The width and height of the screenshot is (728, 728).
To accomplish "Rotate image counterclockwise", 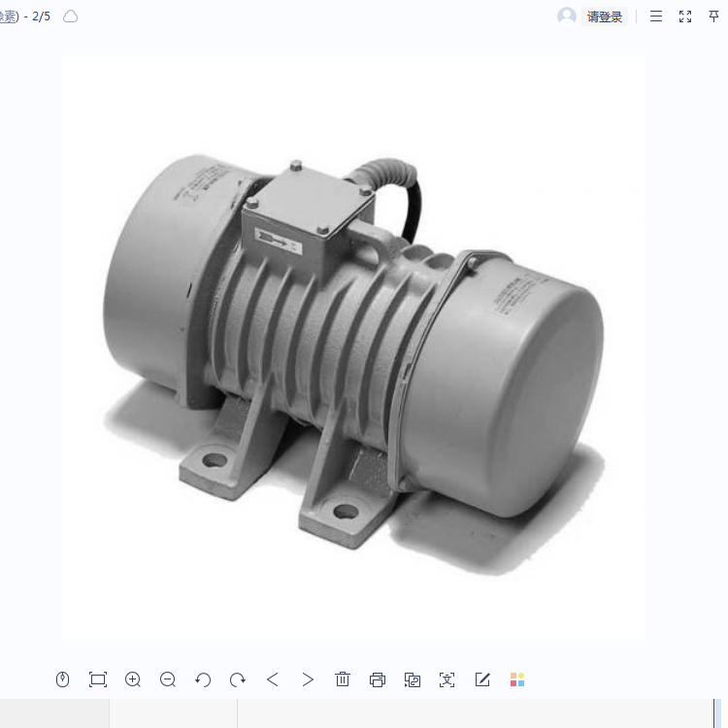I will tap(203, 679).
